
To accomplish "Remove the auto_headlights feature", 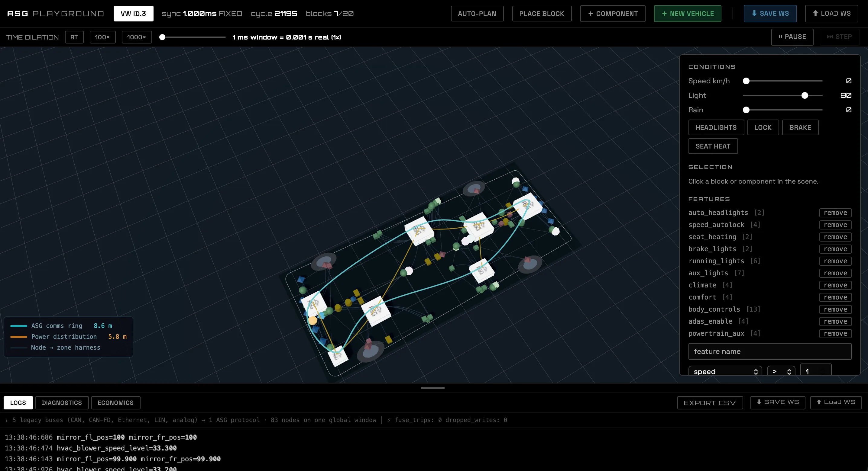I will [x=835, y=213].
